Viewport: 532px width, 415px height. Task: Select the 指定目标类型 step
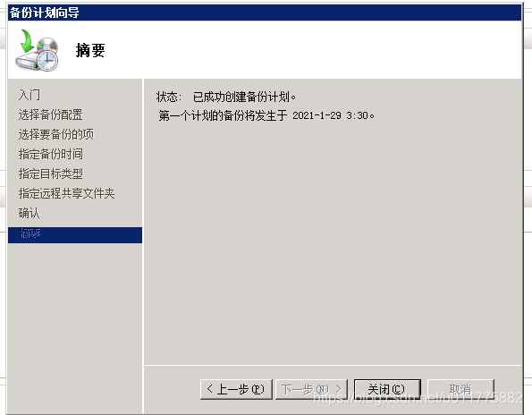tap(51, 174)
